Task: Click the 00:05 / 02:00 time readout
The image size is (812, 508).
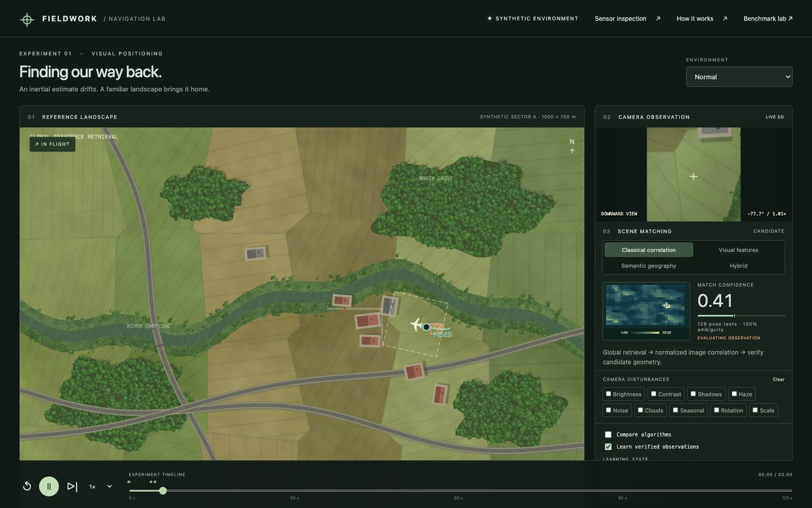Action: (x=775, y=475)
